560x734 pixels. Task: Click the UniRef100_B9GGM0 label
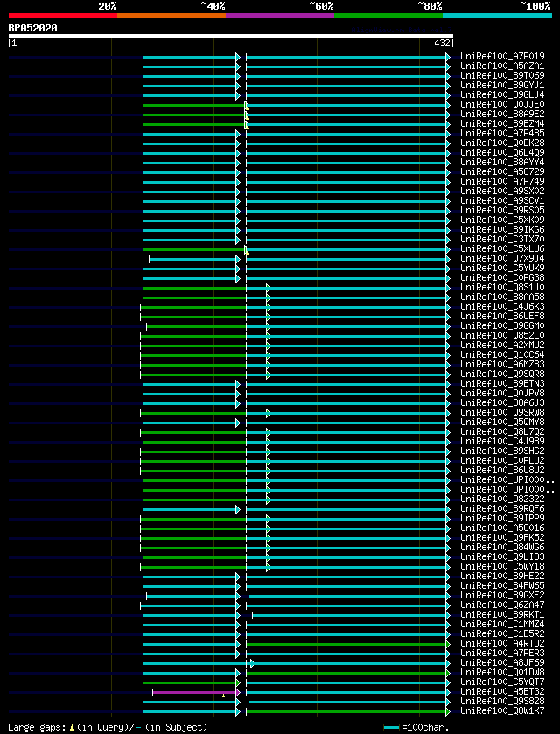[502, 325]
